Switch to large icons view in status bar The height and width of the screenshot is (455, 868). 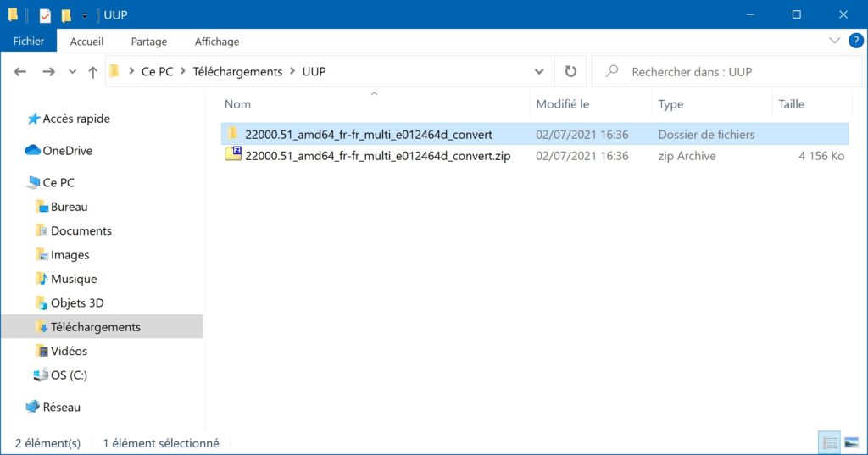(x=851, y=443)
